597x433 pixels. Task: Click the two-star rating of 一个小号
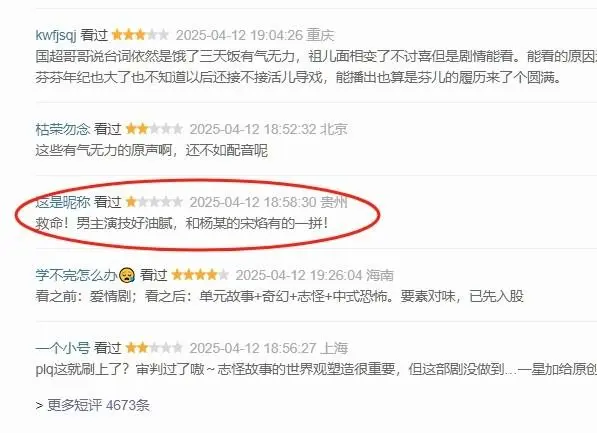coord(154,348)
